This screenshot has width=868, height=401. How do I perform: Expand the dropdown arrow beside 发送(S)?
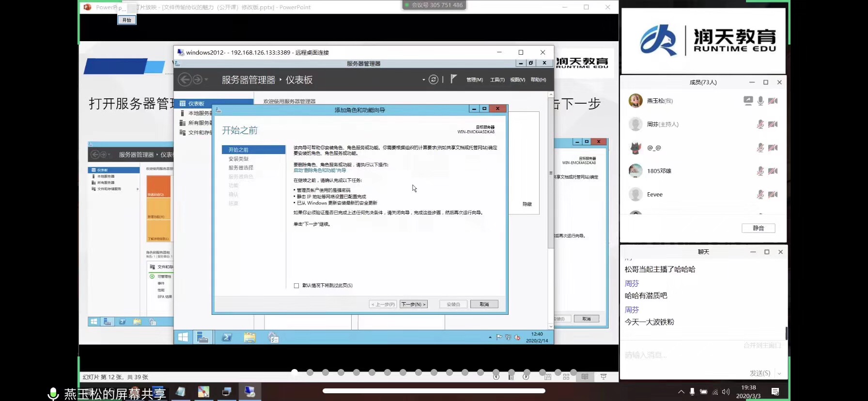click(x=779, y=373)
